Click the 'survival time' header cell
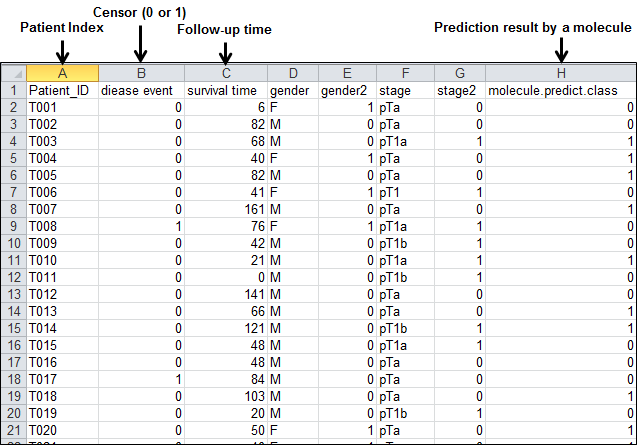 click(x=226, y=90)
